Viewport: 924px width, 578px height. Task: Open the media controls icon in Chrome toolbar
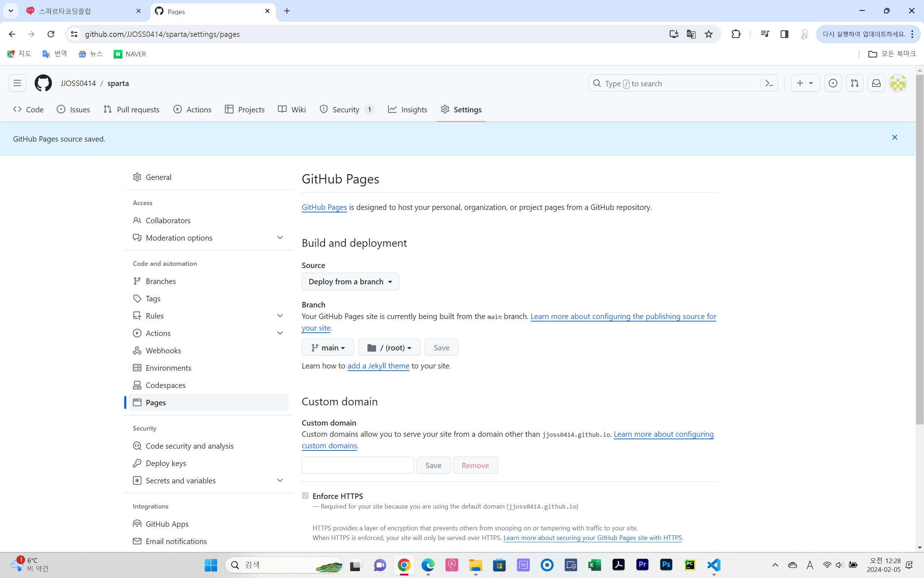(765, 34)
